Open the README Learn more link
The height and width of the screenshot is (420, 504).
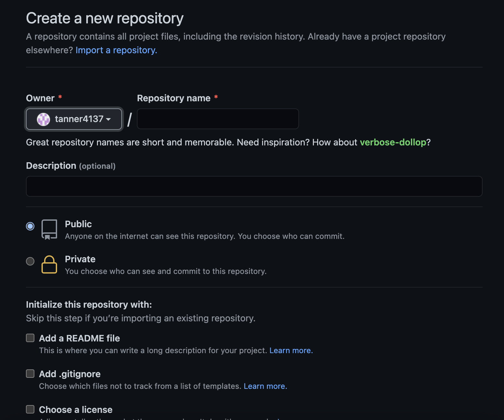(x=291, y=351)
